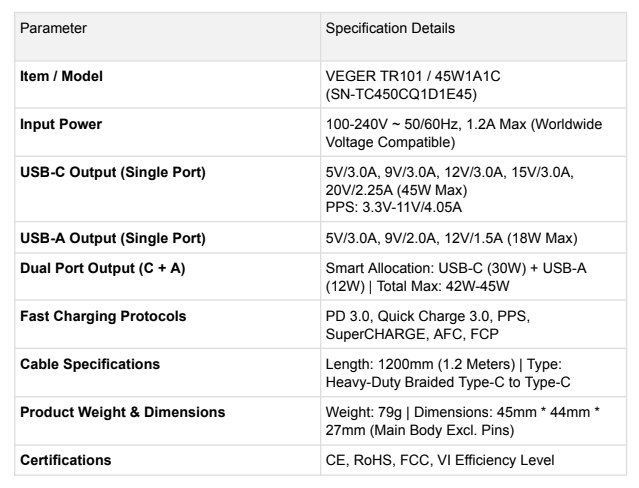Viewport: 639px width, 488px height.
Task: Select the USB-A Output (Single Port) label
Action: [x=113, y=238]
